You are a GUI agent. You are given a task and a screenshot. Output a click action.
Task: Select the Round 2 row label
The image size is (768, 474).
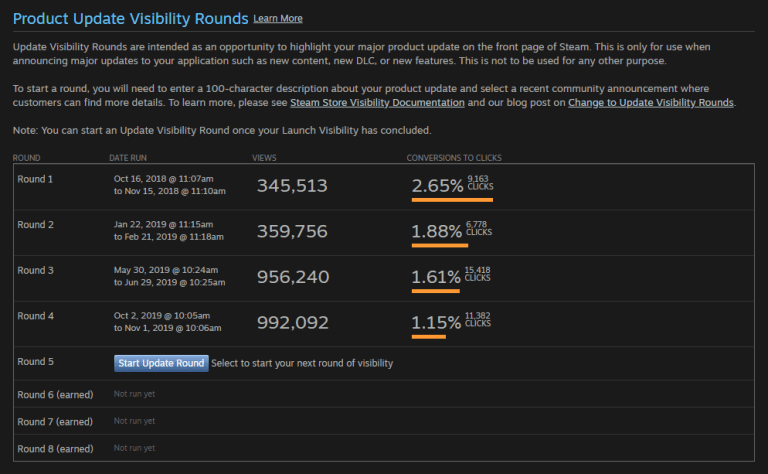tap(36, 225)
